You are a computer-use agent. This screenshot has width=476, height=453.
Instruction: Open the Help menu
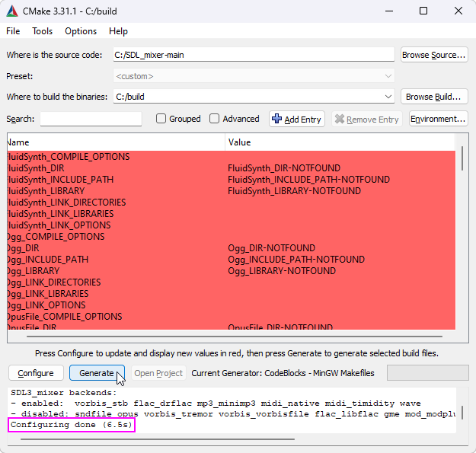[118, 31]
